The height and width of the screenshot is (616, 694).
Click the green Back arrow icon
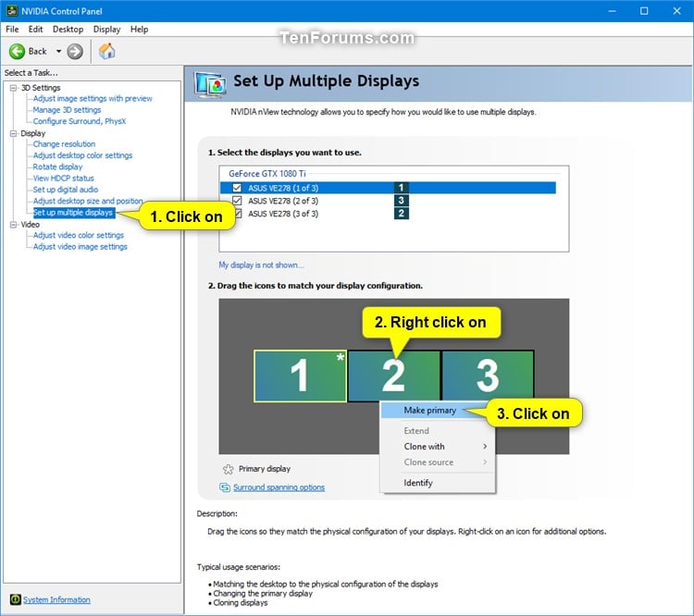coord(17,52)
